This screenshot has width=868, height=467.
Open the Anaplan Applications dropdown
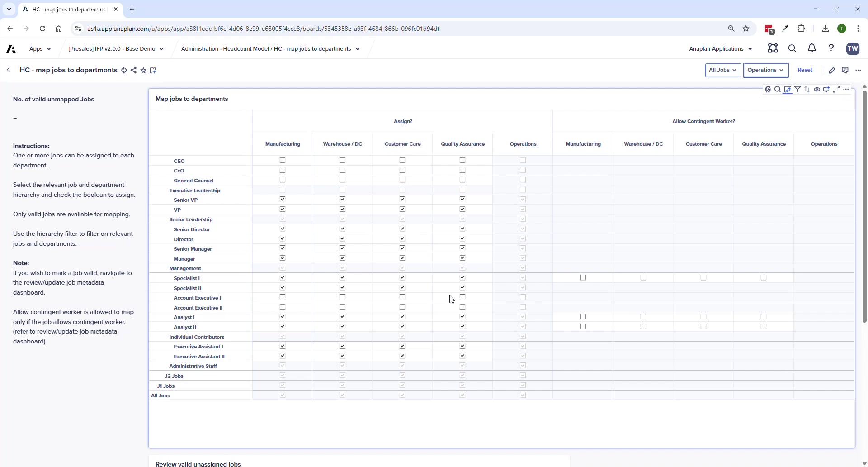pos(720,48)
